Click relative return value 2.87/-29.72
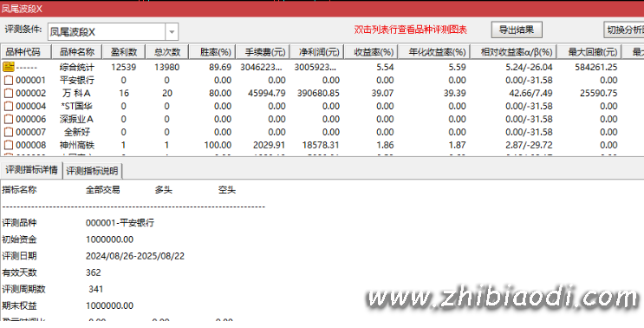The height and width of the screenshot is (328, 644). (x=529, y=145)
